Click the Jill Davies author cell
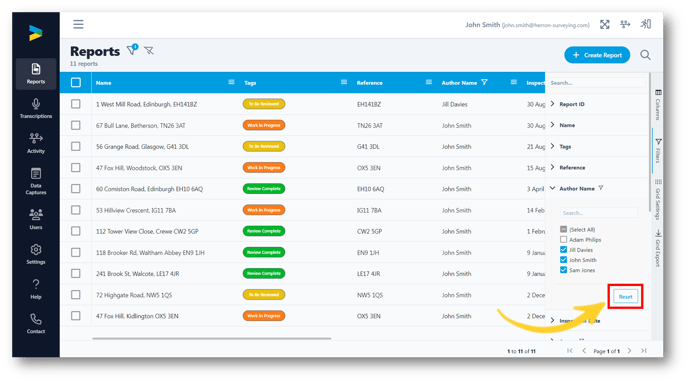 point(455,104)
